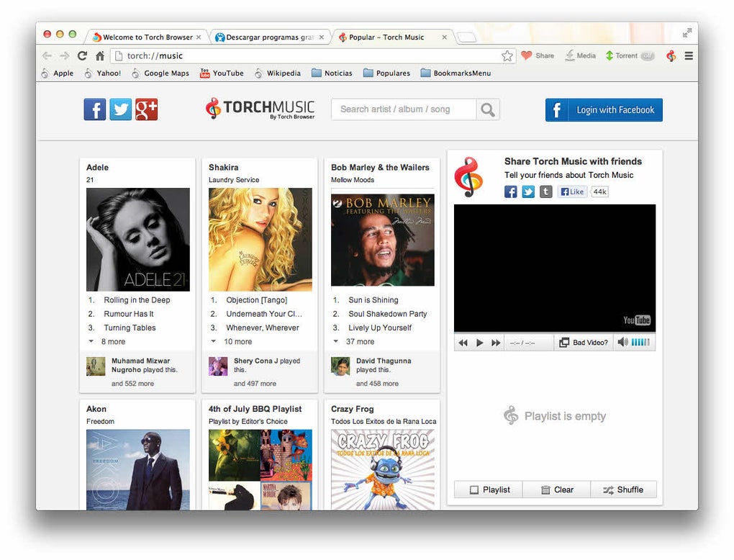The width and height of the screenshot is (734, 560).
Task: Mute the player with the speaker icon
Action: (x=622, y=343)
